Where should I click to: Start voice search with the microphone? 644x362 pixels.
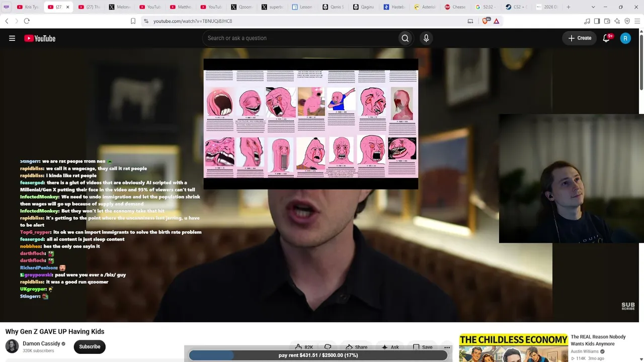pyautogui.click(x=426, y=38)
